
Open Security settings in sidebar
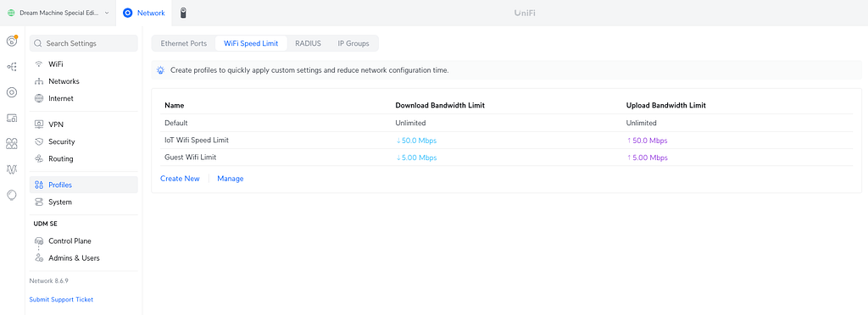(x=84, y=141)
